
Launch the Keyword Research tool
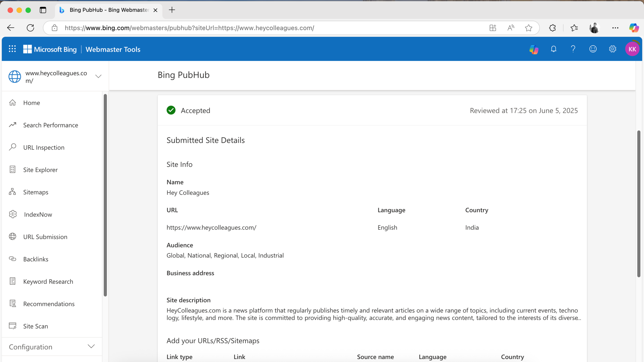point(48,281)
